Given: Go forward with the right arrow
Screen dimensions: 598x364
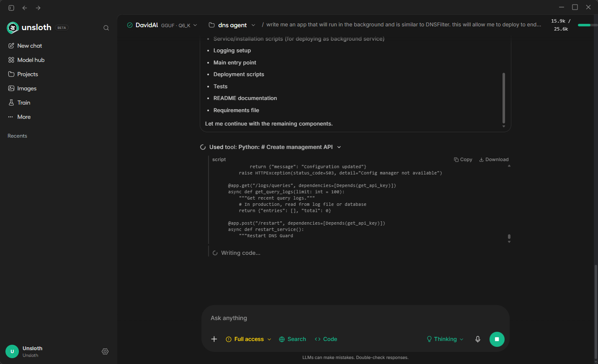Looking at the screenshot, I should pyautogui.click(x=38, y=8).
